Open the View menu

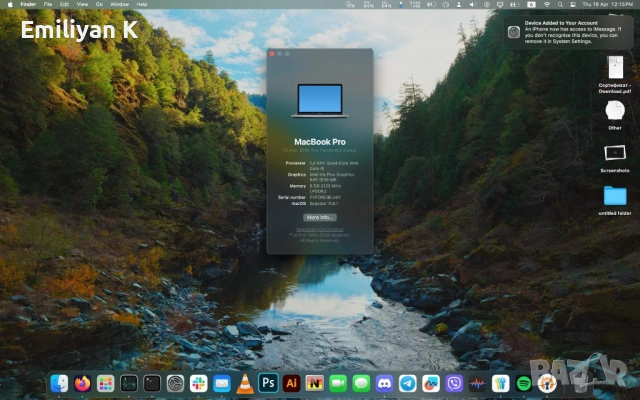82,4
